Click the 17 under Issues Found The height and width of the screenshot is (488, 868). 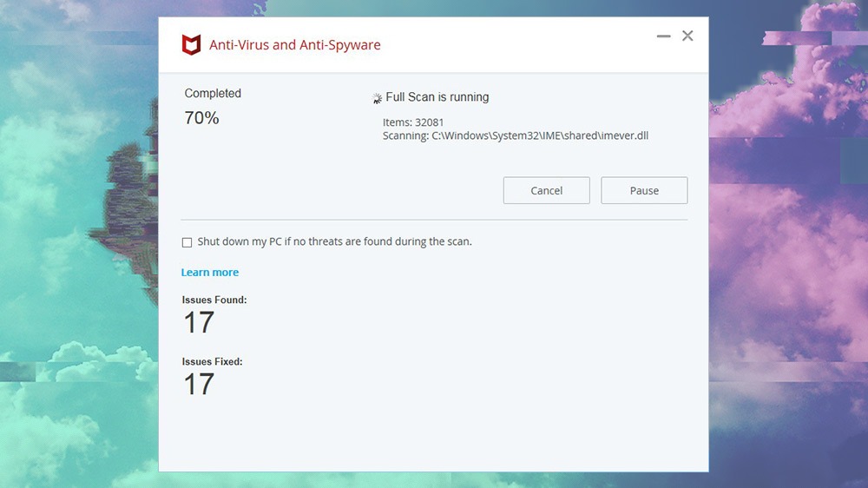point(199,322)
